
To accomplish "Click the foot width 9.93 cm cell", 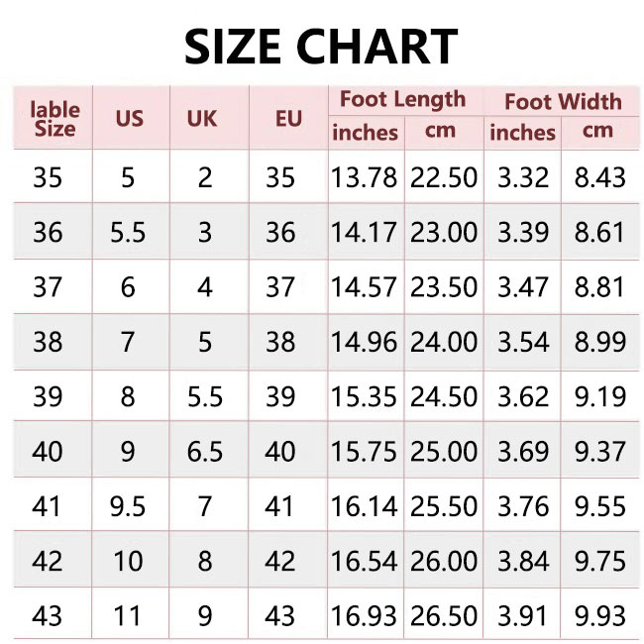I will click(x=600, y=615).
